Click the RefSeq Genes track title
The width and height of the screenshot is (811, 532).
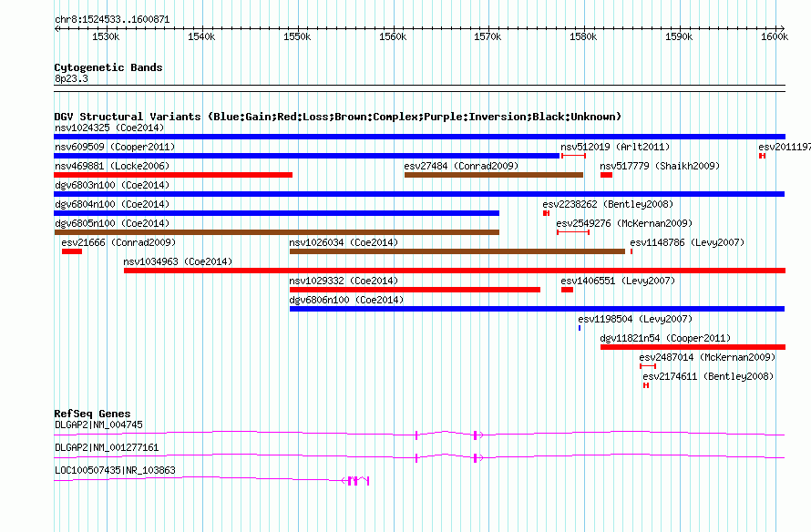(x=92, y=414)
